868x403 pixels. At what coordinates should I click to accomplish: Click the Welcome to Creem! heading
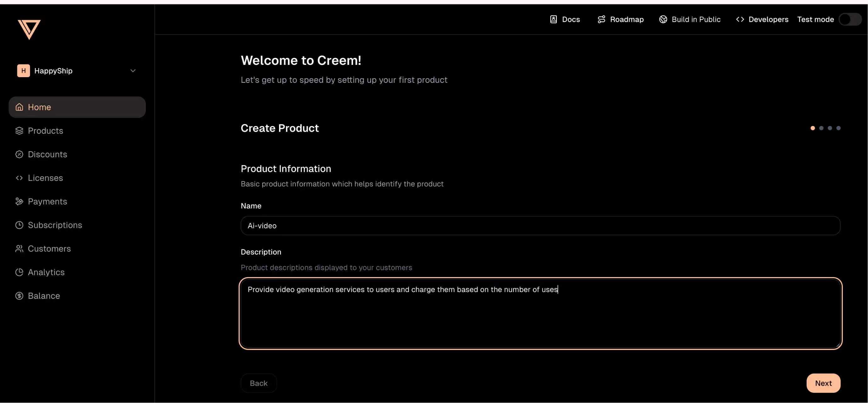(x=301, y=61)
